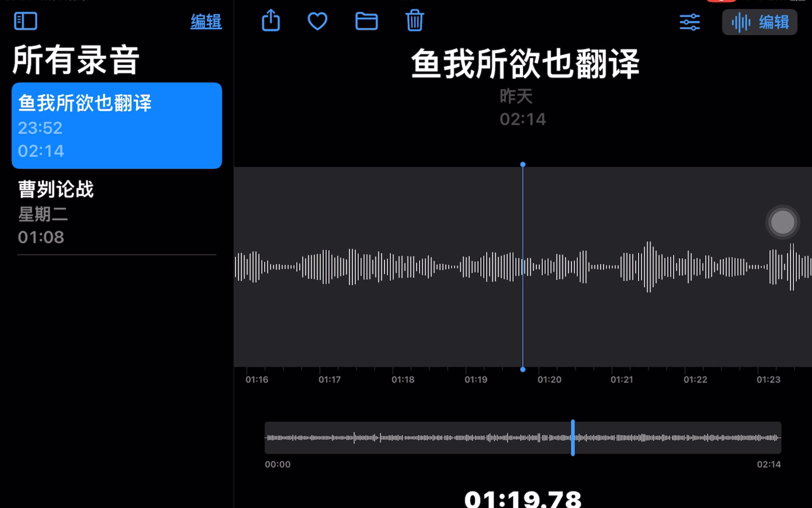This screenshot has width=812, height=508.
Task: Click the 01:16 timeline label
Action: [257, 379]
